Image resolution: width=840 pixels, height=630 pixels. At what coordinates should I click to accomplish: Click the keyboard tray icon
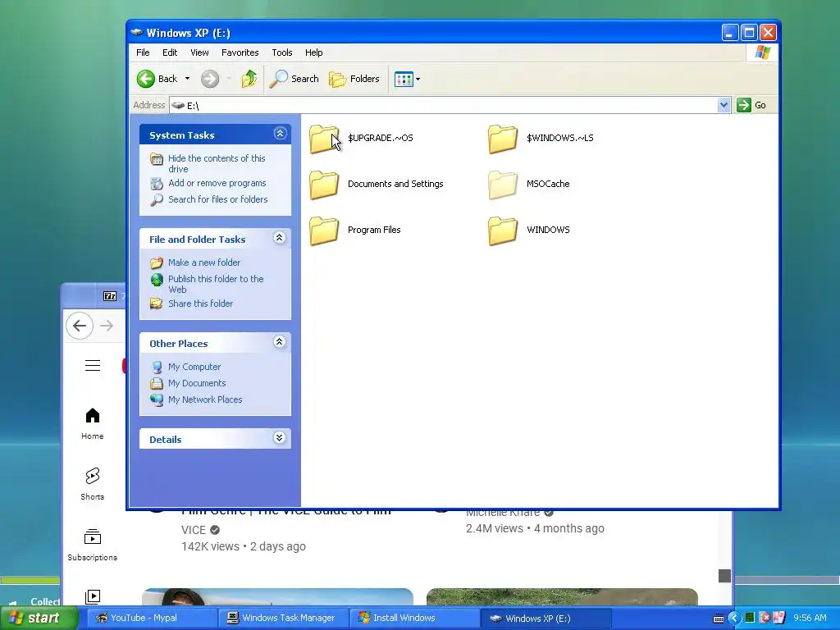[719, 619]
